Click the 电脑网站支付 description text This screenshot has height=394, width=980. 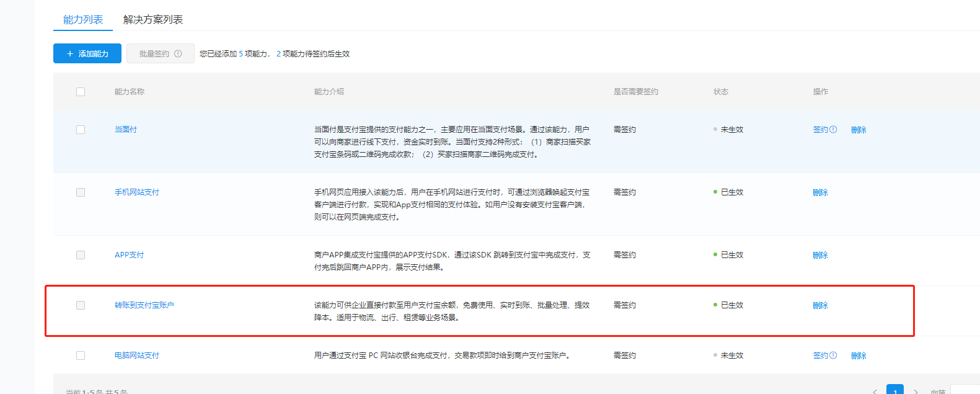tap(443, 356)
